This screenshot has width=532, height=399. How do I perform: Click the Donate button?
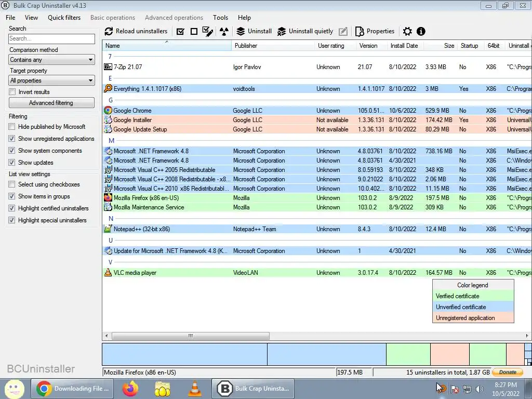(x=508, y=372)
